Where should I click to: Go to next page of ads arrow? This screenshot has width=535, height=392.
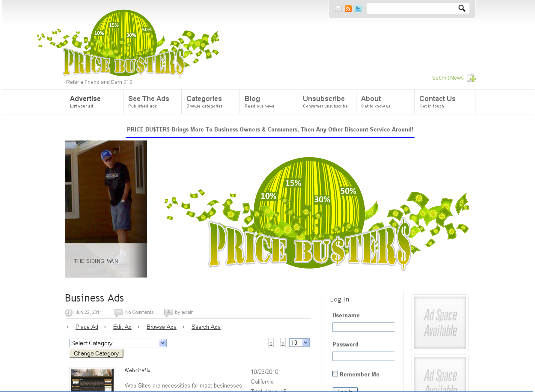tap(283, 343)
